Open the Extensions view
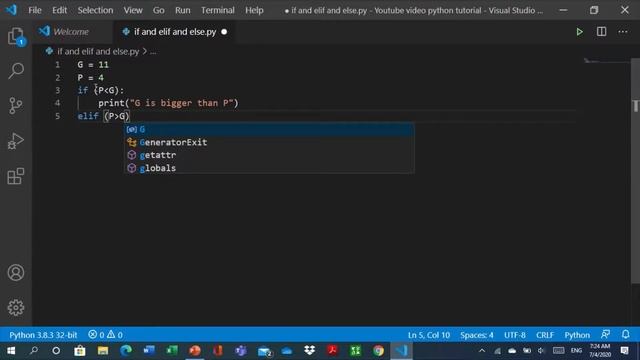This screenshot has width=640, height=360. 16,176
